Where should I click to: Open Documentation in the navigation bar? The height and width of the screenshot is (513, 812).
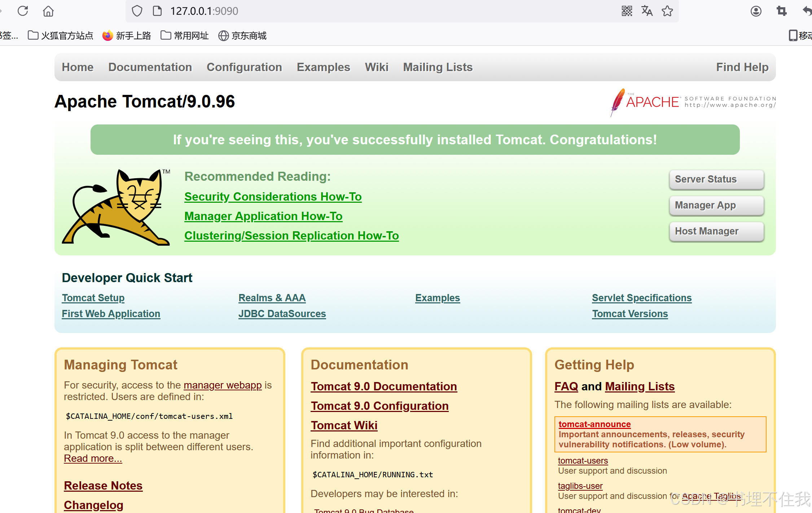(150, 67)
